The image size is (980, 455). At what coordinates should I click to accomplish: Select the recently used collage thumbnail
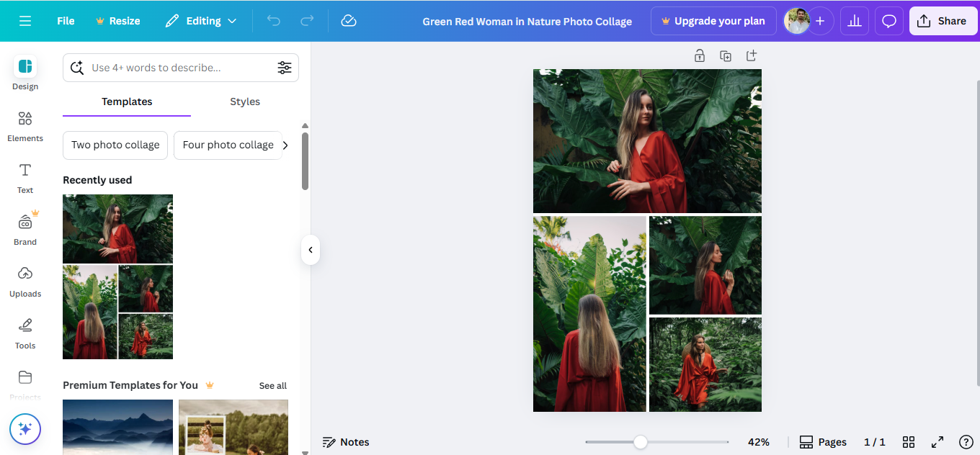point(117,277)
